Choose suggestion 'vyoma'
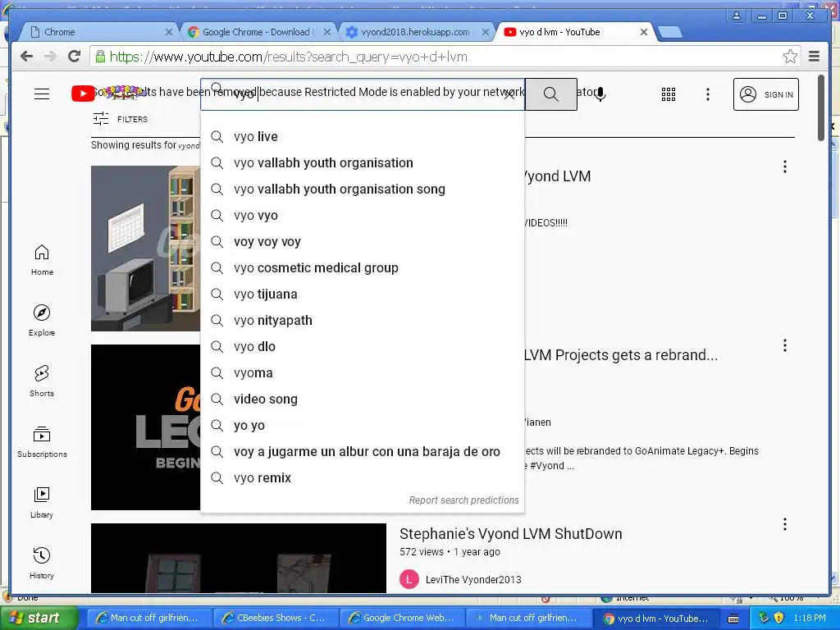 362,373
